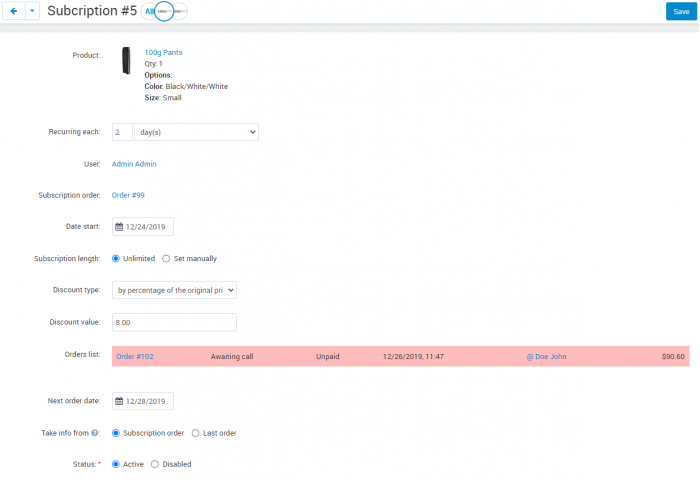Select Unlimited subscription length
The image size is (700, 482).
point(116,258)
